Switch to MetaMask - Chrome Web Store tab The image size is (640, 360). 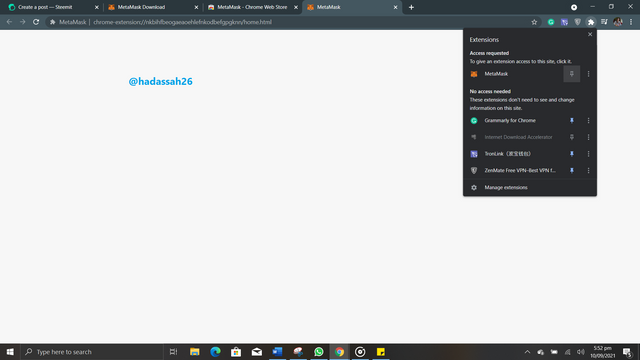pos(251,7)
